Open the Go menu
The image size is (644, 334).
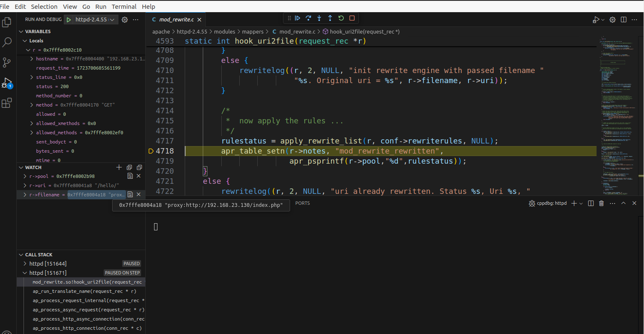(86, 7)
